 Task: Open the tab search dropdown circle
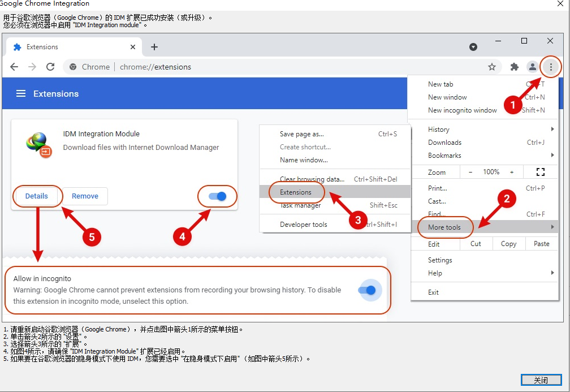click(473, 47)
